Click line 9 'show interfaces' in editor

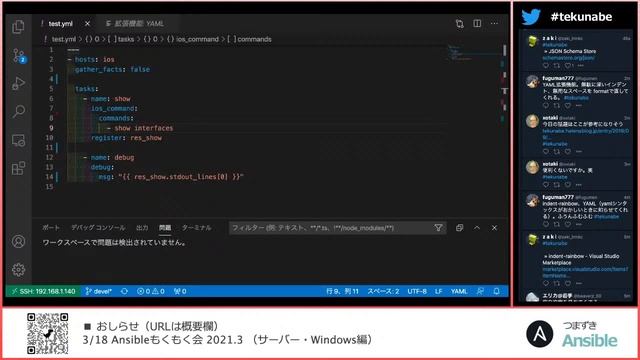tap(143, 128)
